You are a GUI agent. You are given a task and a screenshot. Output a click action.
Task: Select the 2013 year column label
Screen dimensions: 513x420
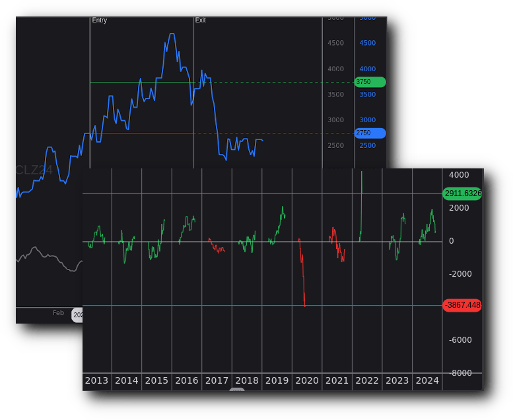96,381
